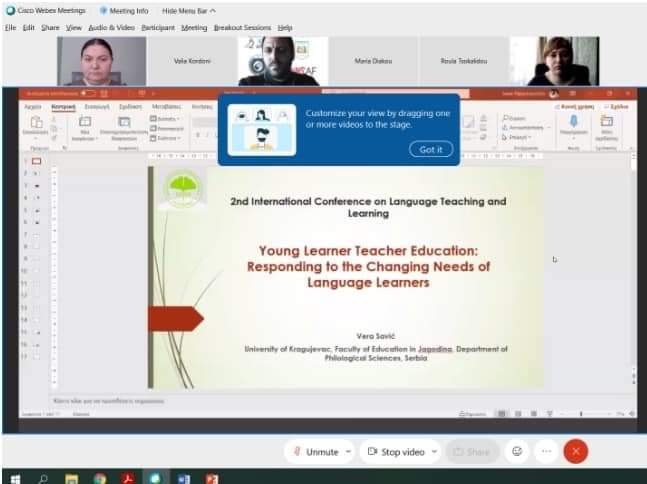Click the Share button
The height and width of the screenshot is (484, 647).
coord(472,452)
